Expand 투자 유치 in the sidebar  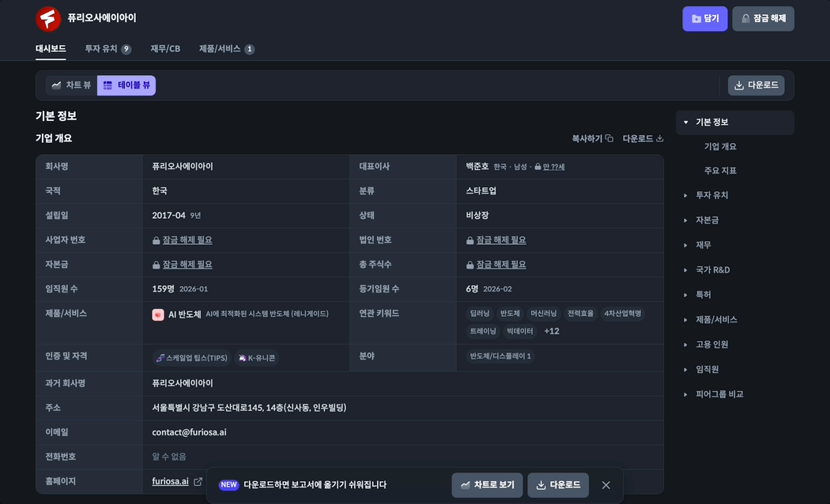(686, 195)
